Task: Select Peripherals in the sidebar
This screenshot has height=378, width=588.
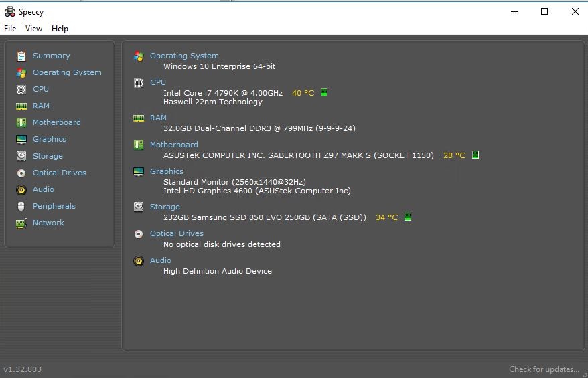Action: (x=54, y=206)
